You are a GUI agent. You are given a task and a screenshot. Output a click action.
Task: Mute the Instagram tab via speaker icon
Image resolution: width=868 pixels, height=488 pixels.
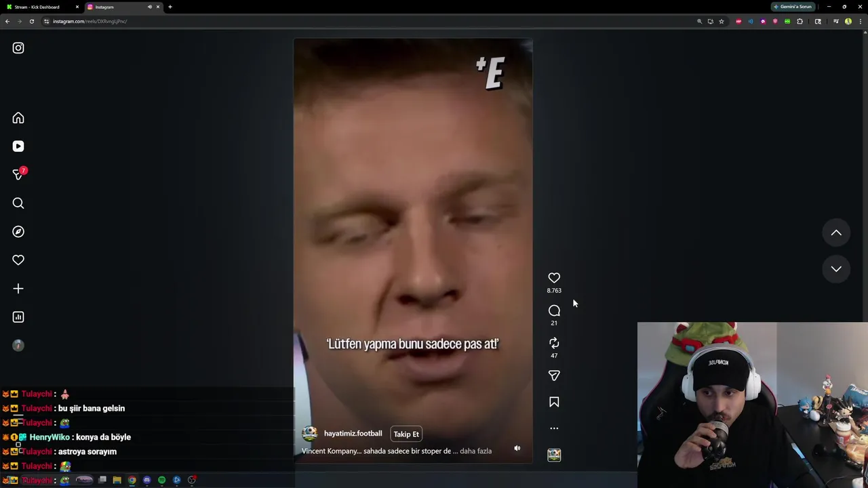click(x=150, y=7)
